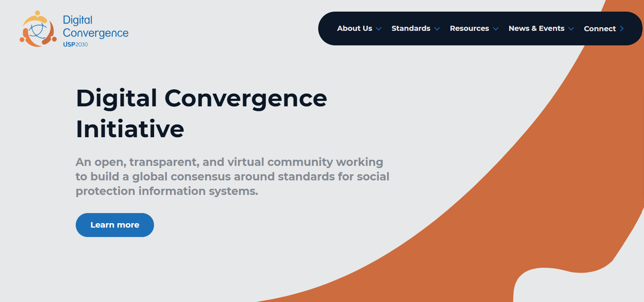Select the Digital Convergence Initiative heading
The width and height of the screenshot is (644, 302).
pyautogui.click(x=201, y=113)
